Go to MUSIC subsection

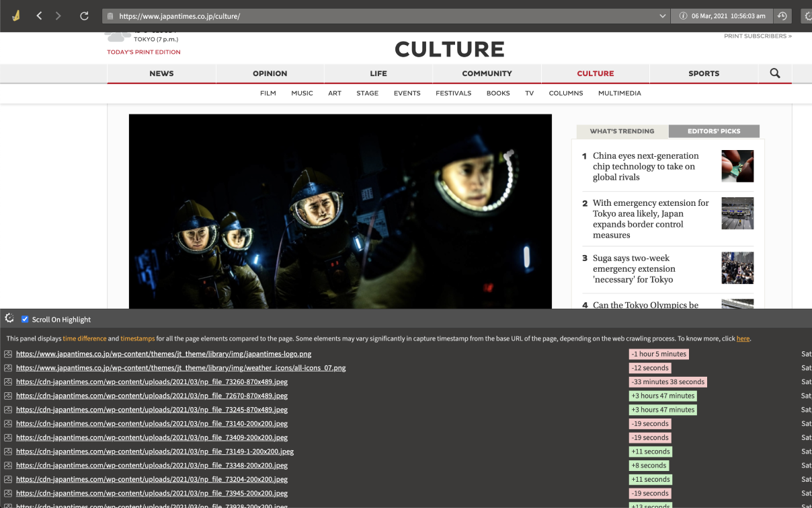[x=302, y=94]
